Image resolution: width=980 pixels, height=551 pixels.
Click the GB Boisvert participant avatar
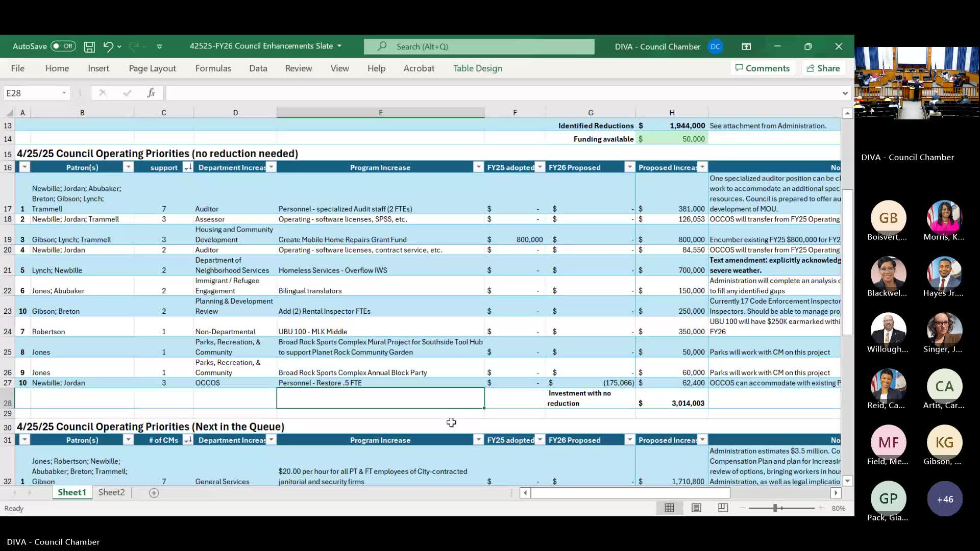[888, 218]
